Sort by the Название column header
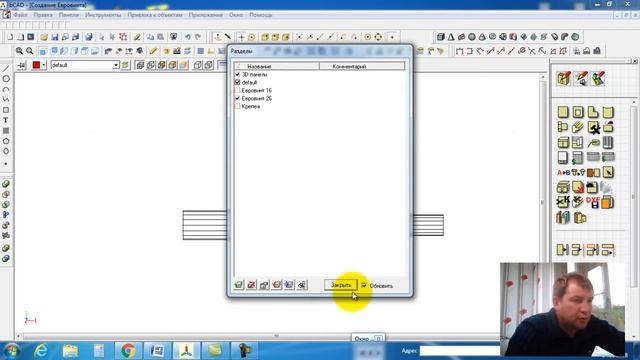Screen dimensions: 640x360 pyautogui.click(x=276, y=66)
